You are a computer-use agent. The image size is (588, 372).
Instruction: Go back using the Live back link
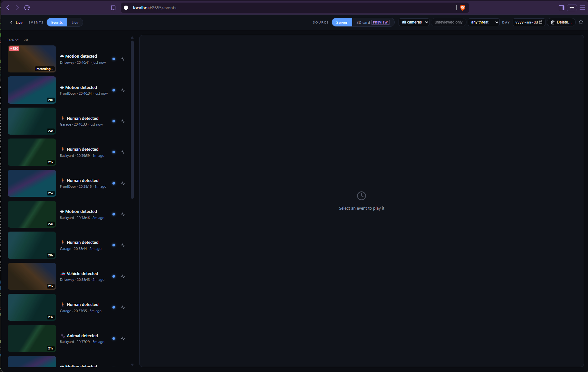[16, 22]
